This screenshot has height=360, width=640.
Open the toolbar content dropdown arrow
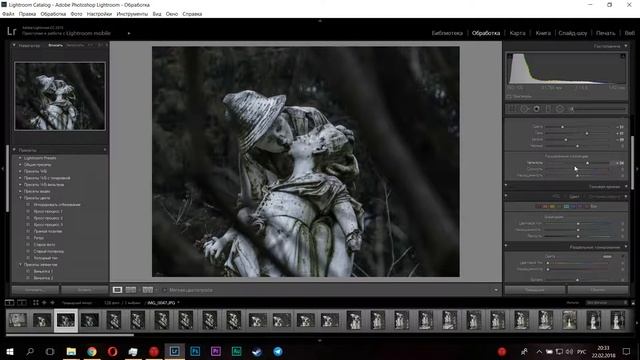496,290
